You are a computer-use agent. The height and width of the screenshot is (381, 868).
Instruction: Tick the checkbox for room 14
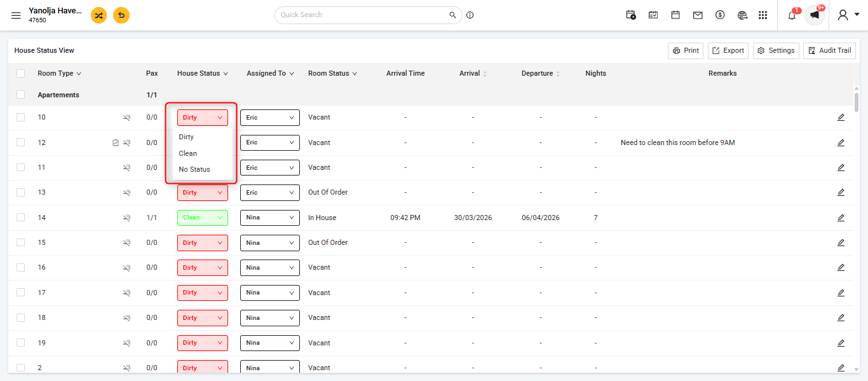point(21,218)
